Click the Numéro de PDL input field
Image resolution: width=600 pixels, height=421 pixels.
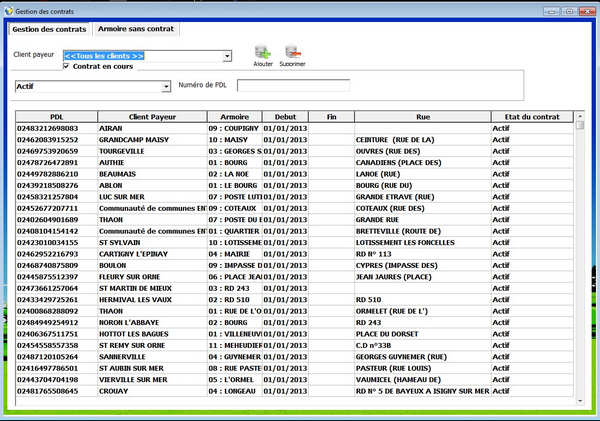(x=293, y=85)
